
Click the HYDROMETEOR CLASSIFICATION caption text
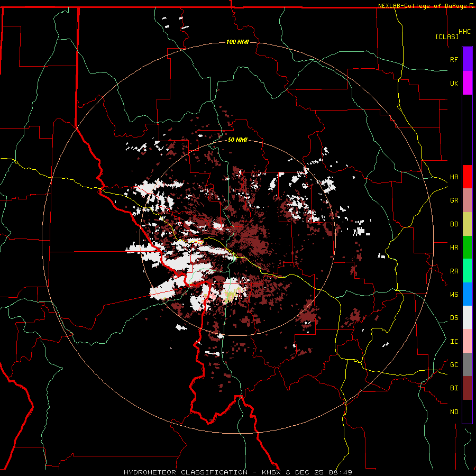coord(186,472)
